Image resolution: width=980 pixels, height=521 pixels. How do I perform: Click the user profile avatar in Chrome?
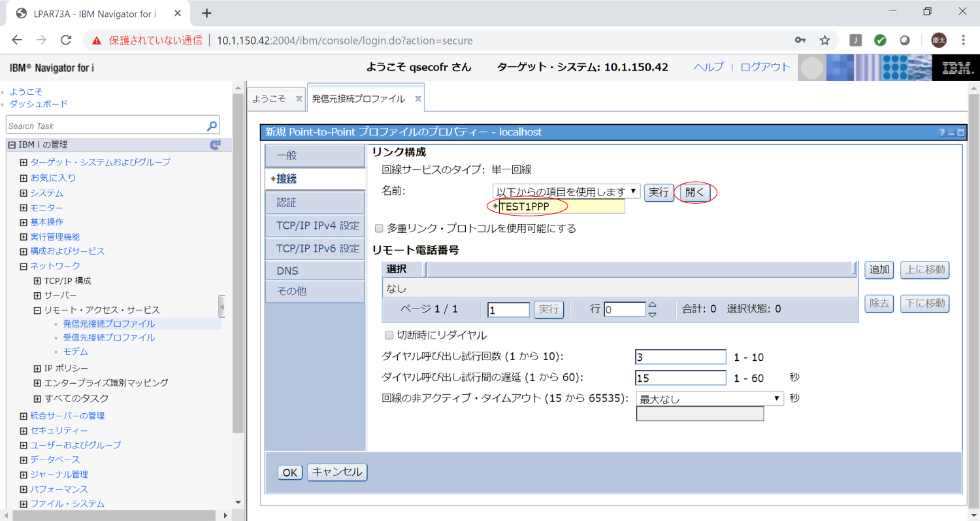(x=939, y=40)
